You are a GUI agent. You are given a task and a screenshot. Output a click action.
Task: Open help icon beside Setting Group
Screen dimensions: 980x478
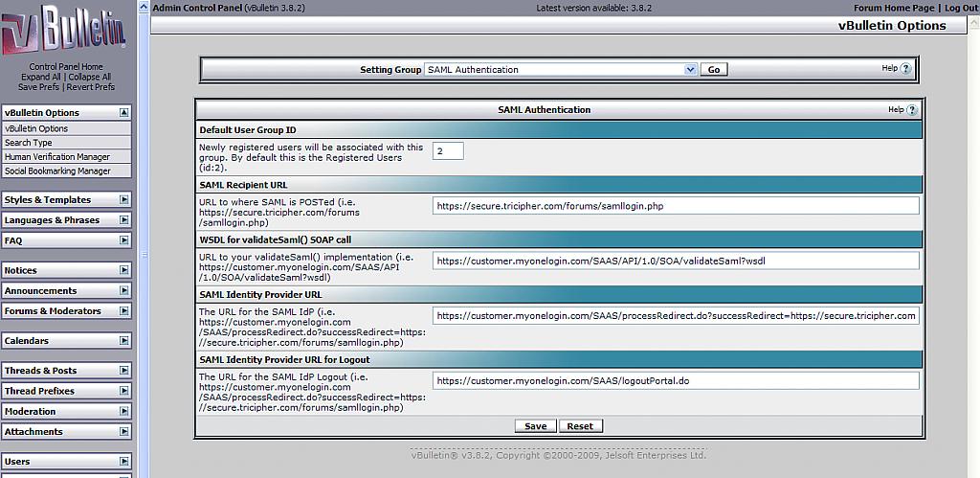pos(905,69)
